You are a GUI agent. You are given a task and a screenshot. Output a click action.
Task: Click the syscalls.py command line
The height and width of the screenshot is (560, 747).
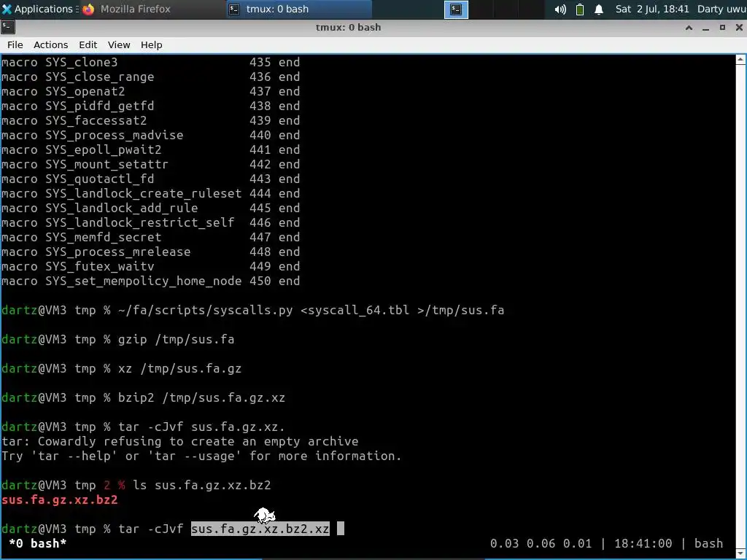pyautogui.click(x=311, y=311)
